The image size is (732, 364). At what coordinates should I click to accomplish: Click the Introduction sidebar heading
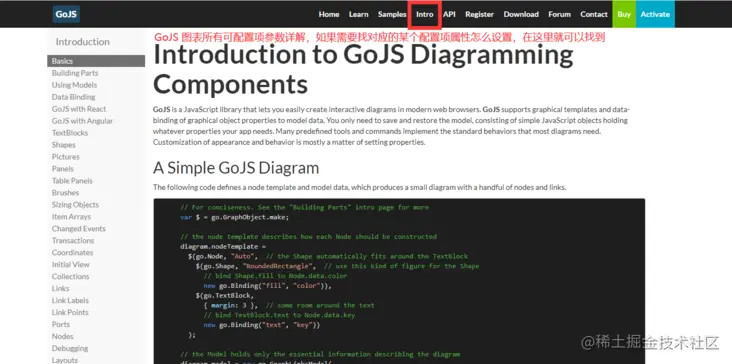83,42
